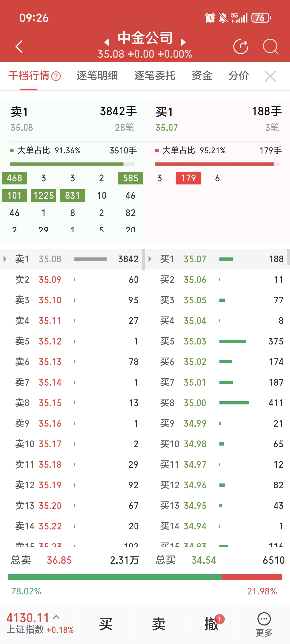Tap the 卖 sell button
Screen dimensions: 290x644
tap(159, 624)
